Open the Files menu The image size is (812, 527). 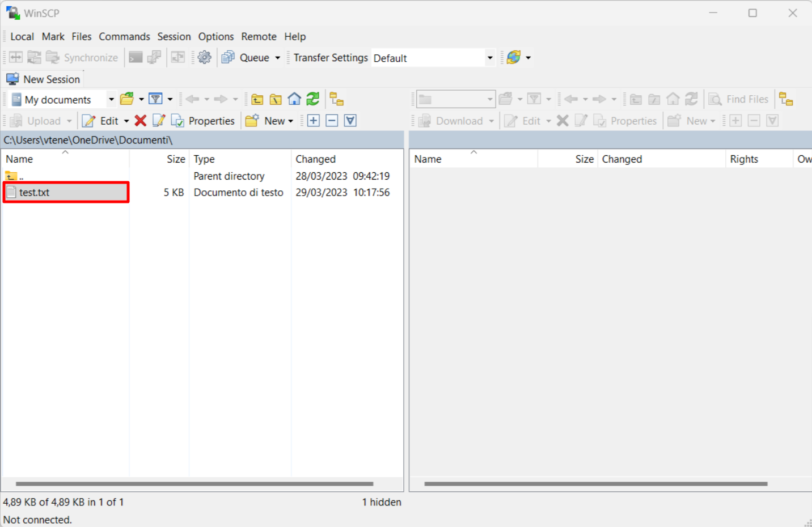coord(82,36)
